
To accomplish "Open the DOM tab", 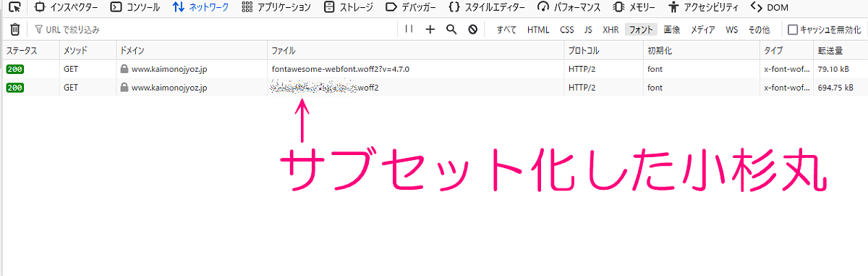I will point(770,8).
